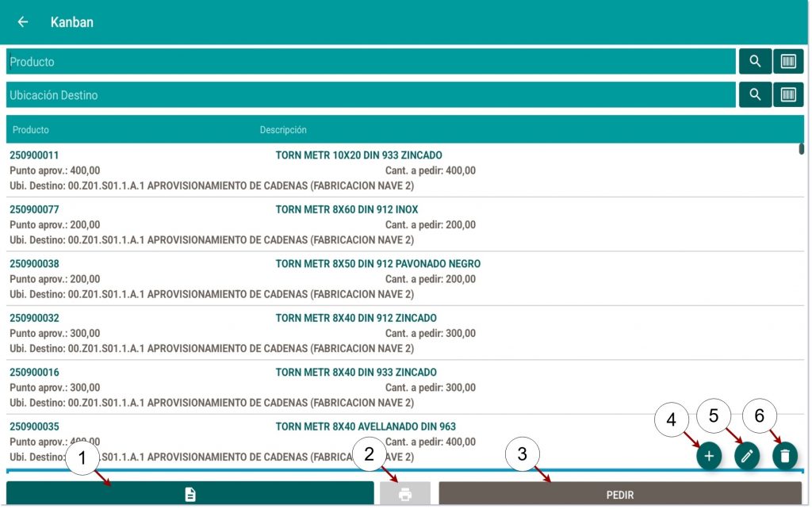Edit the selected line with pencil button
This screenshot has width=812, height=509.
747,456
